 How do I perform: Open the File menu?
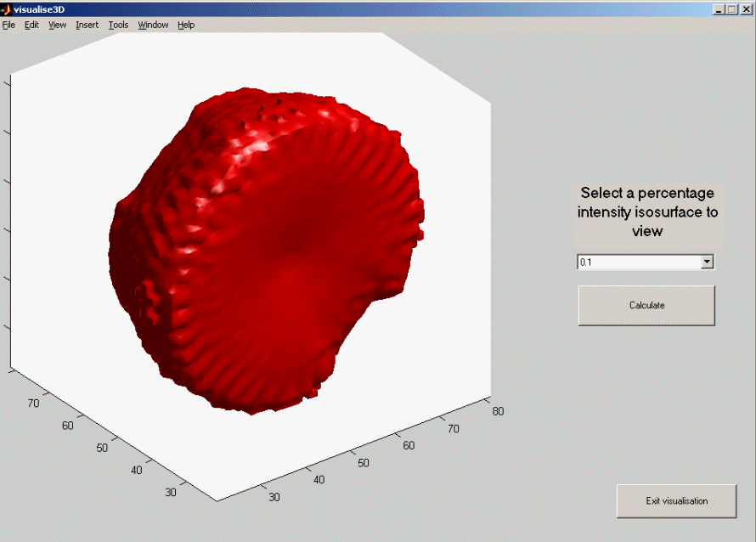(8, 25)
